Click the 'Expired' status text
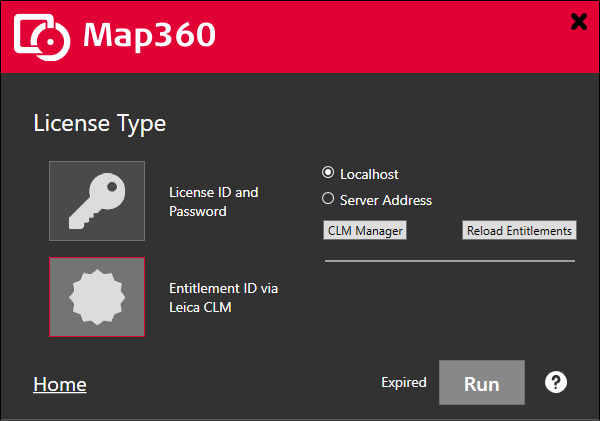 click(x=404, y=382)
